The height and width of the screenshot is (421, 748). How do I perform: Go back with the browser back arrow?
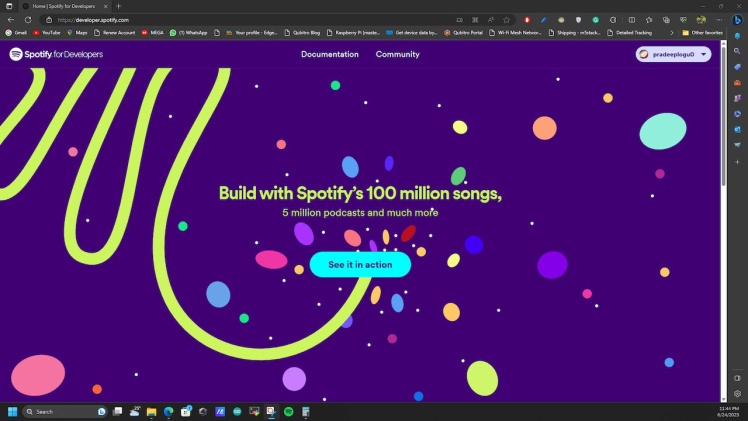[x=10, y=20]
